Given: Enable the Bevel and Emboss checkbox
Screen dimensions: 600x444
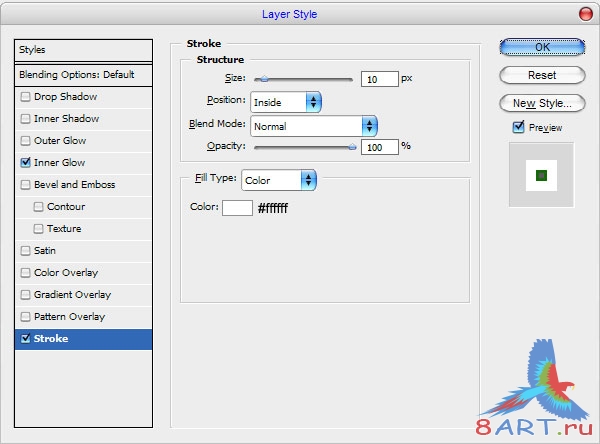Looking at the screenshot, I should 25,185.
